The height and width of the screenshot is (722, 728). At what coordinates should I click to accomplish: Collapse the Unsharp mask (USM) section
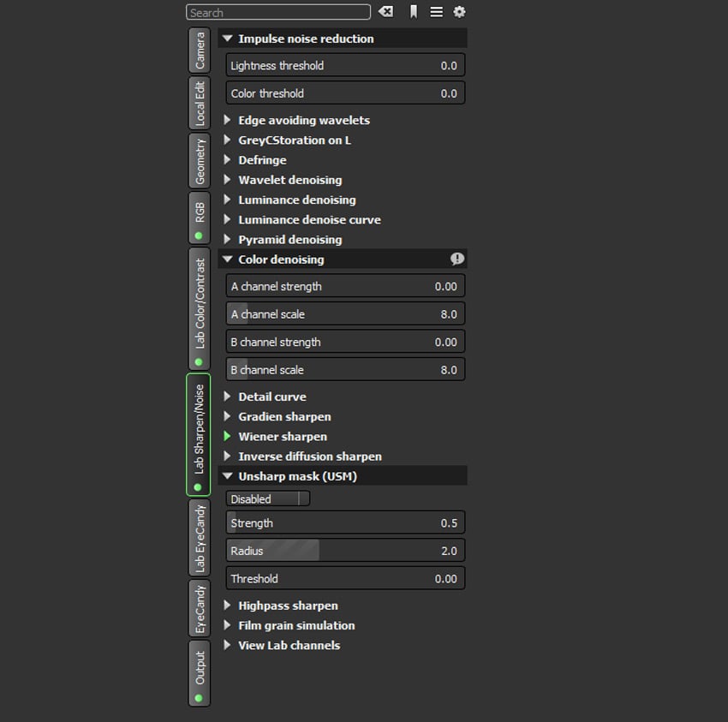tap(228, 476)
